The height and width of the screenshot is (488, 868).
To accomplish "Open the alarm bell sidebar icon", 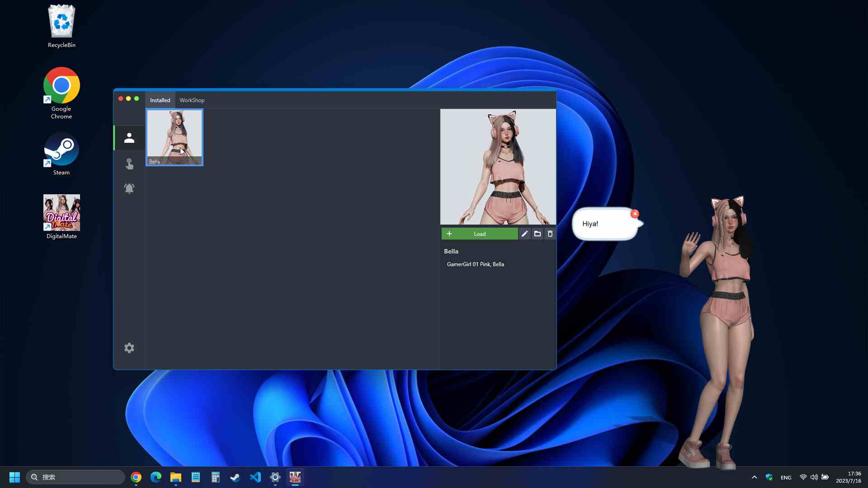I will pyautogui.click(x=129, y=188).
